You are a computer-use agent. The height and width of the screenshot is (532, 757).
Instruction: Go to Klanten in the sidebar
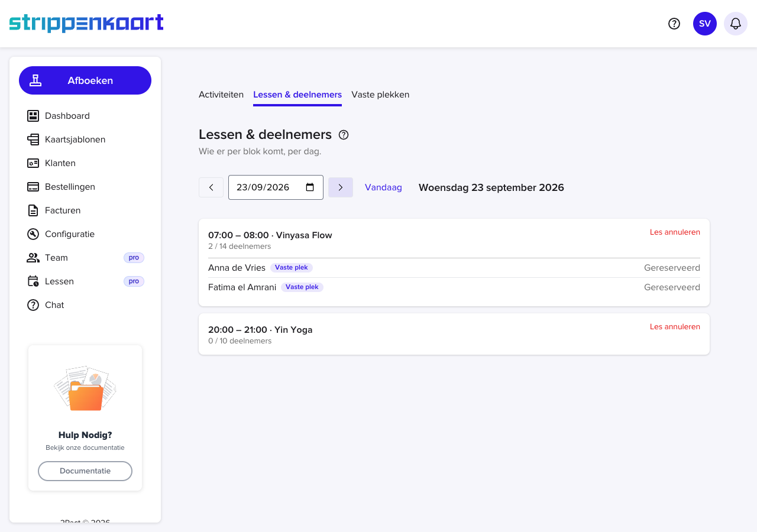85,163
